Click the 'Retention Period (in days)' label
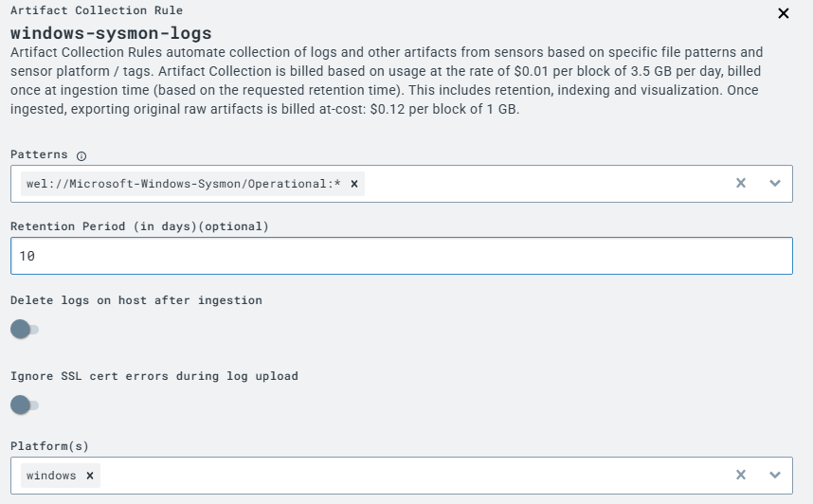Screen dimensions: 813x504 click(x=139, y=226)
